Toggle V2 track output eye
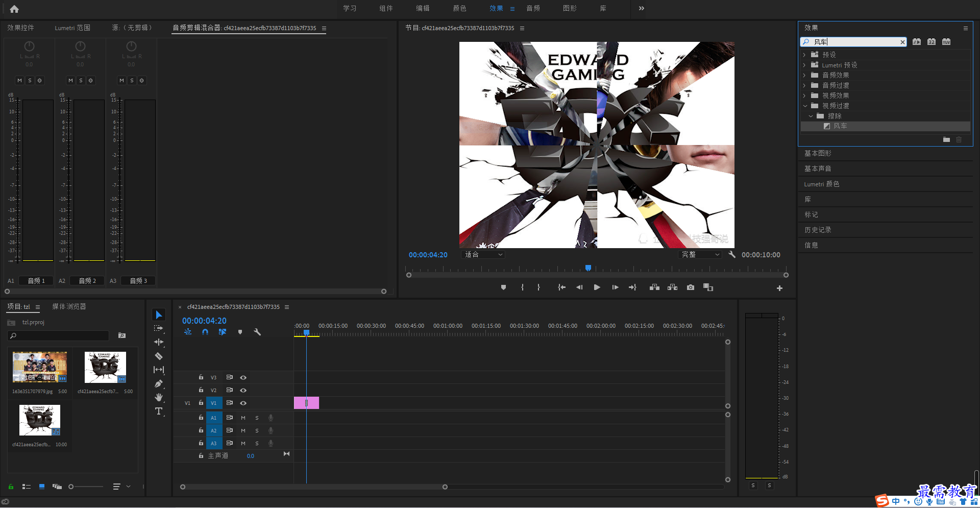Viewport: 980px width, 508px height. [x=243, y=390]
